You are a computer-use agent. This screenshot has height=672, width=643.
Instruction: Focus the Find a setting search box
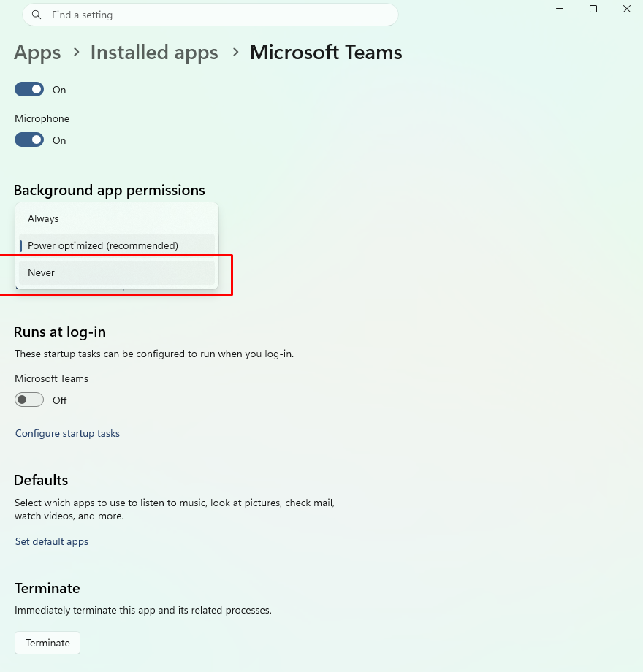[210, 15]
